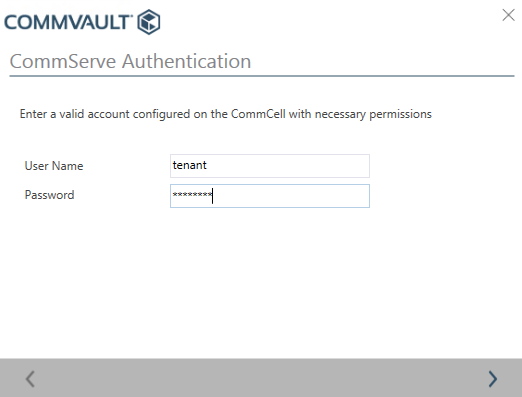Click 'necessary permissions' in the instruction line
Image resolution: width=522 pixels, height=397 pixels.
click(x=373, y=114)
